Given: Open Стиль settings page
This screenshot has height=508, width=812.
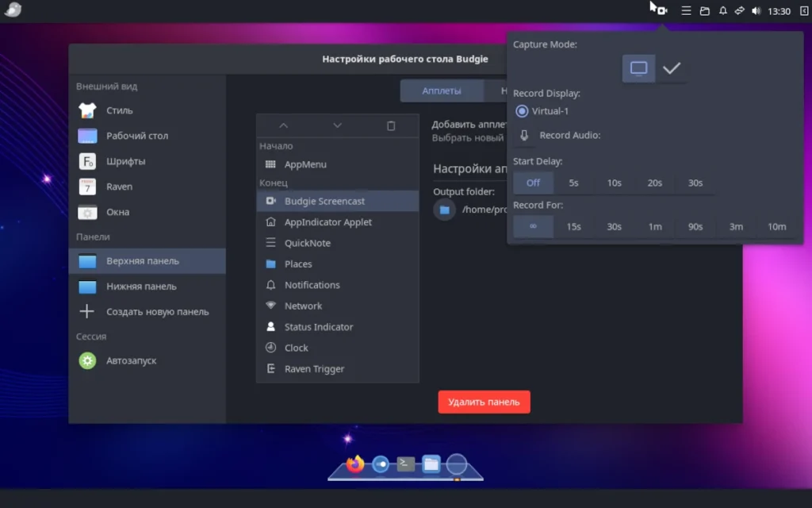Looking at the screenshot, I should 147,110.
